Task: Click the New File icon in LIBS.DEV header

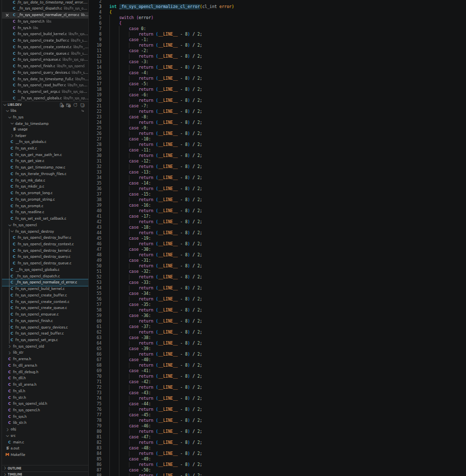Action: point(62,105)
